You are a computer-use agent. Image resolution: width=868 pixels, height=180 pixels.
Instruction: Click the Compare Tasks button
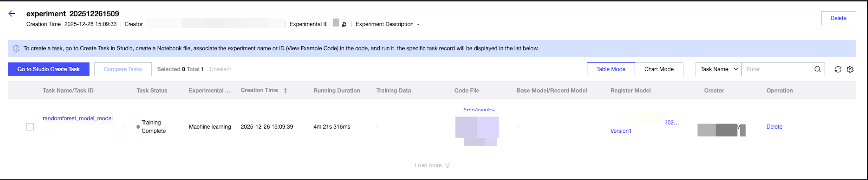(x=123, y=69)
